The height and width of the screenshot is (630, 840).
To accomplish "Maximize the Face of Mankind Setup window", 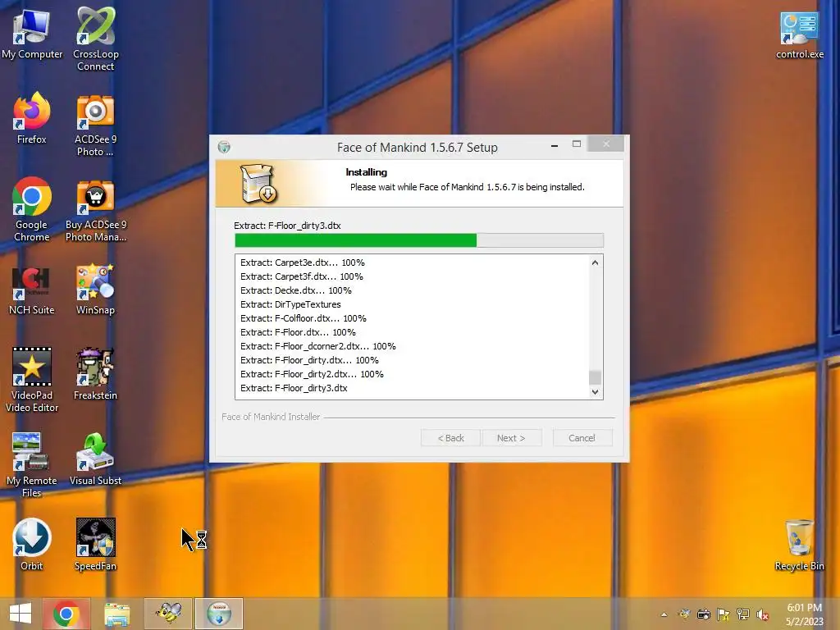I will [x=577, y=144].
